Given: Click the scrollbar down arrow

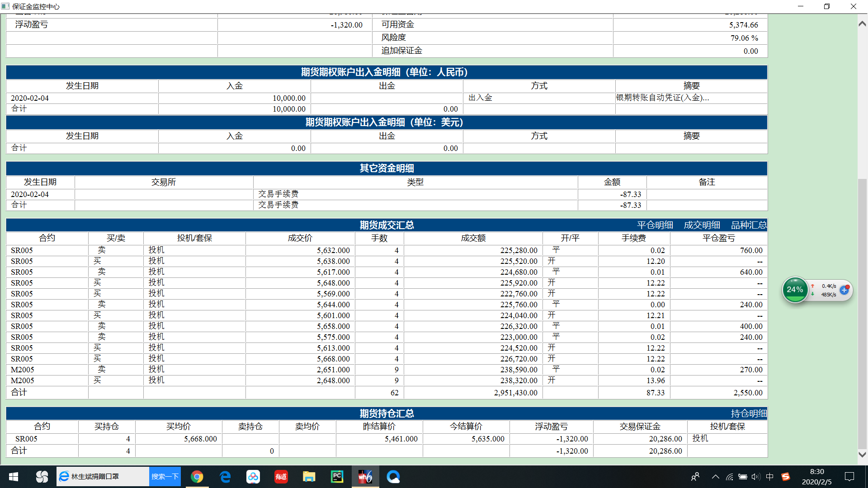Looking at the screenshot, I should pos(862,455).
